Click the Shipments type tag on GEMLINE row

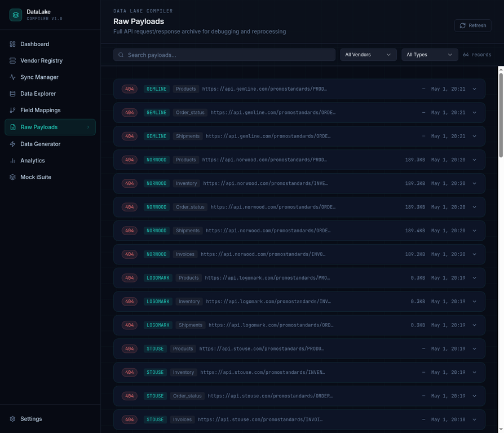click(x=188, y=136)
